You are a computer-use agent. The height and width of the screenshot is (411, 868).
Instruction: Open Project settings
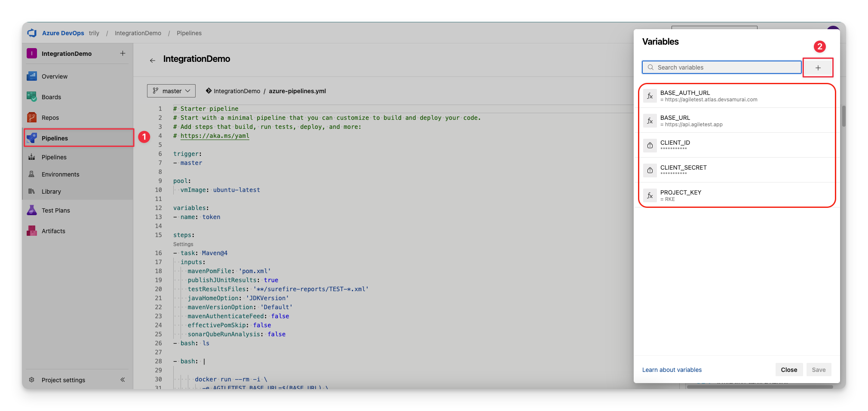point(63,380)
